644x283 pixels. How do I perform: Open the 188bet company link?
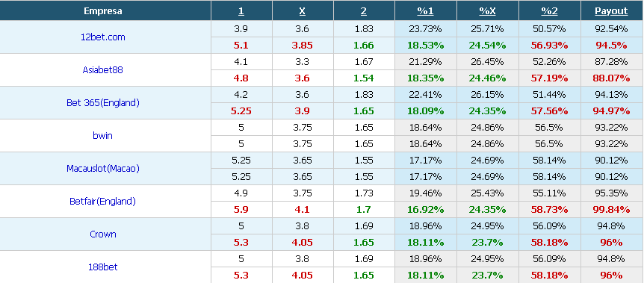tap(102, 267)
